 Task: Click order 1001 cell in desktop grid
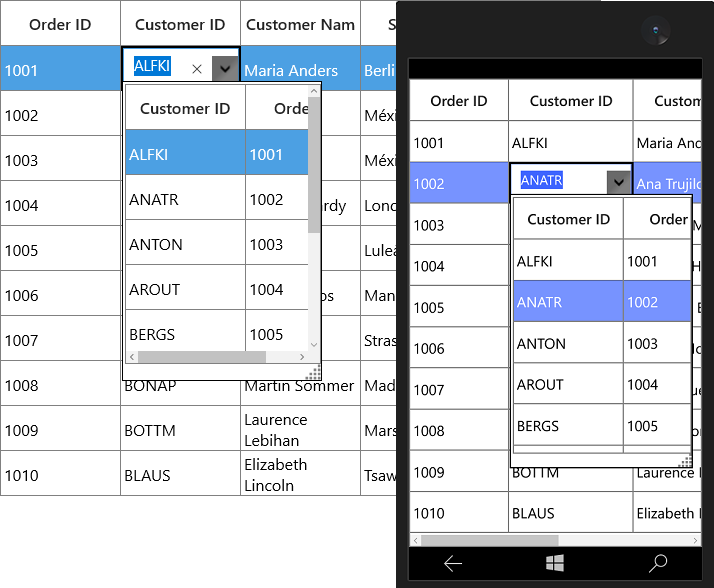point(60,69)
